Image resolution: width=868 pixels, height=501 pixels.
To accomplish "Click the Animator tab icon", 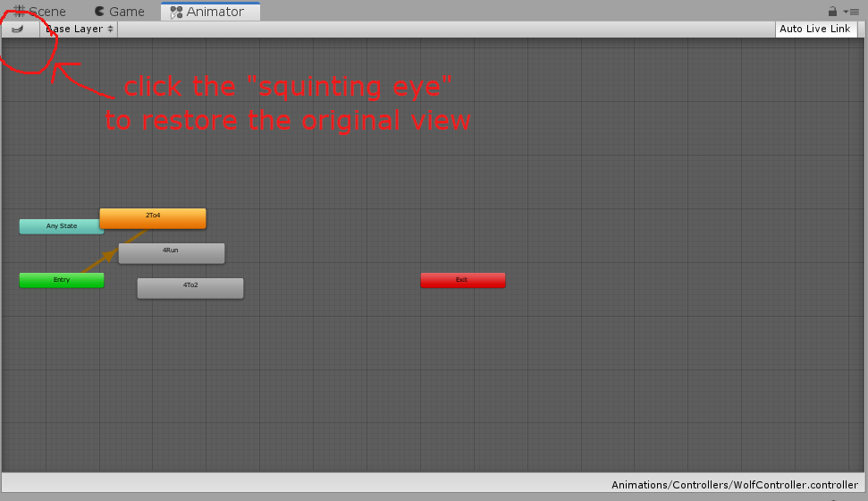I will (176, 13).
